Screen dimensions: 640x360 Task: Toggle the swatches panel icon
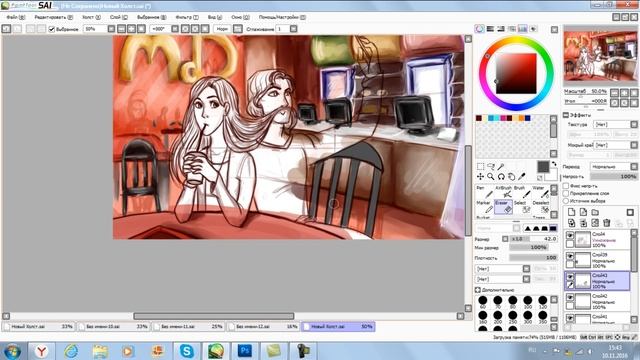point(522,29)
